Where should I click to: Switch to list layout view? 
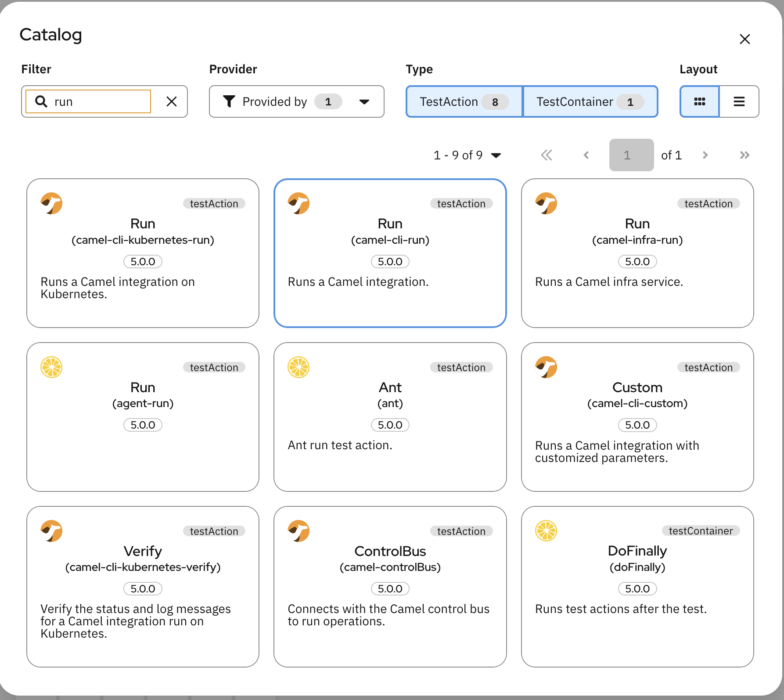(x=739, y=101)
